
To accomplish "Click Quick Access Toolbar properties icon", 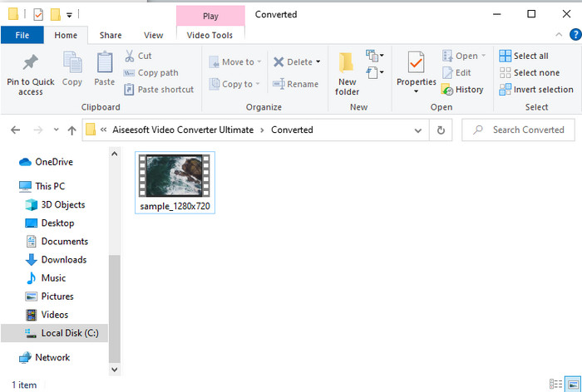I will (x=38, y=14).
